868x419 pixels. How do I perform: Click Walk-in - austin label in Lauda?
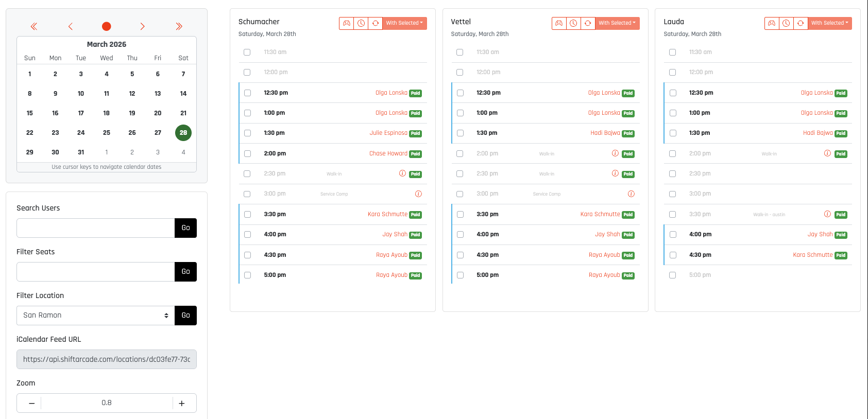[x=769, y=215]
